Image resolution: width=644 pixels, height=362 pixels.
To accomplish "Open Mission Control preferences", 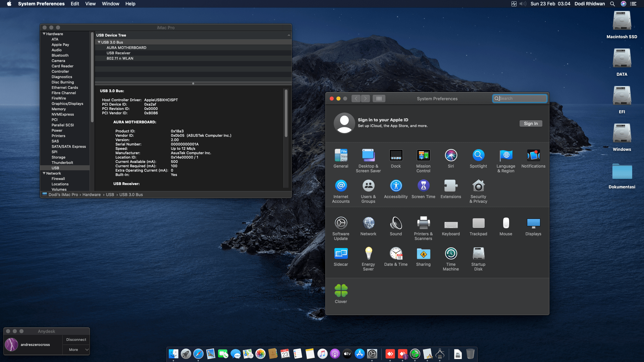I will 423,161.
